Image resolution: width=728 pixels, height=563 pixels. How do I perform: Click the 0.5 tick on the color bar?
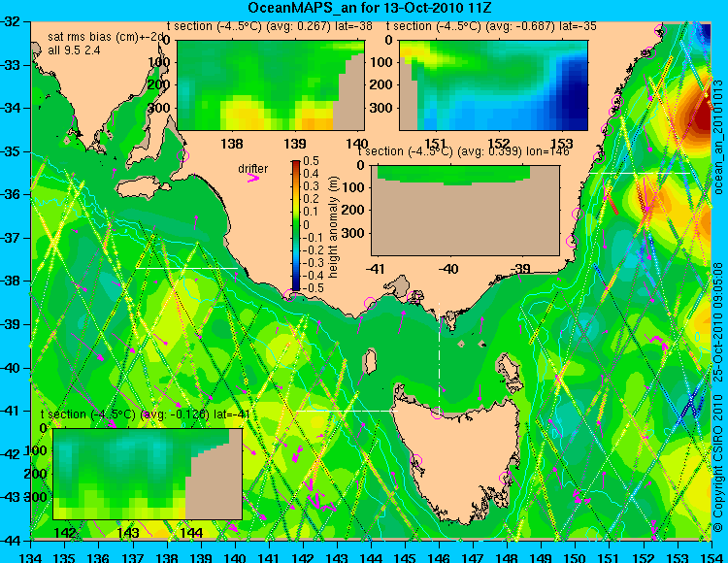tap(311, 161)
